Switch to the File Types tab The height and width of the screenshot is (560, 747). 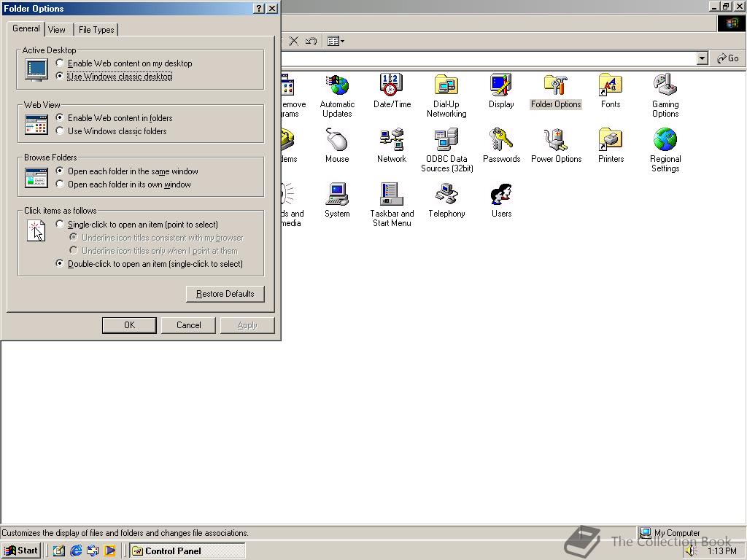[x=96, y=29]
